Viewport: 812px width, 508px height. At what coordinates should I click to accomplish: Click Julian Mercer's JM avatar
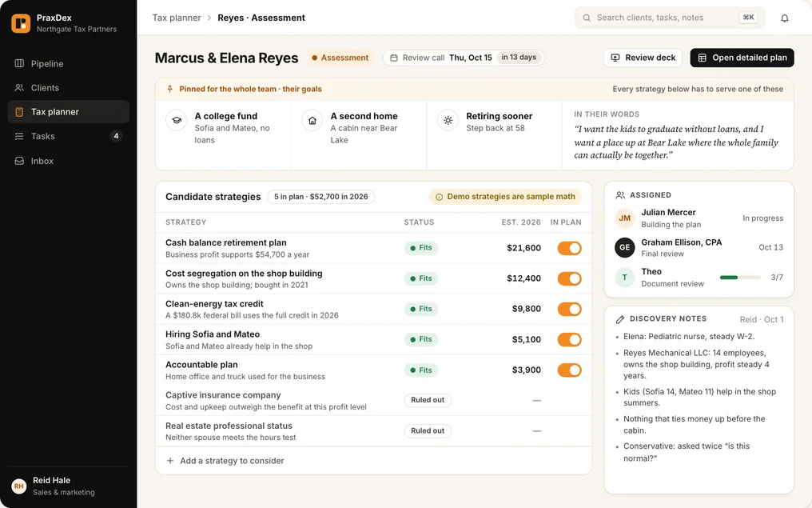[624, 218]
